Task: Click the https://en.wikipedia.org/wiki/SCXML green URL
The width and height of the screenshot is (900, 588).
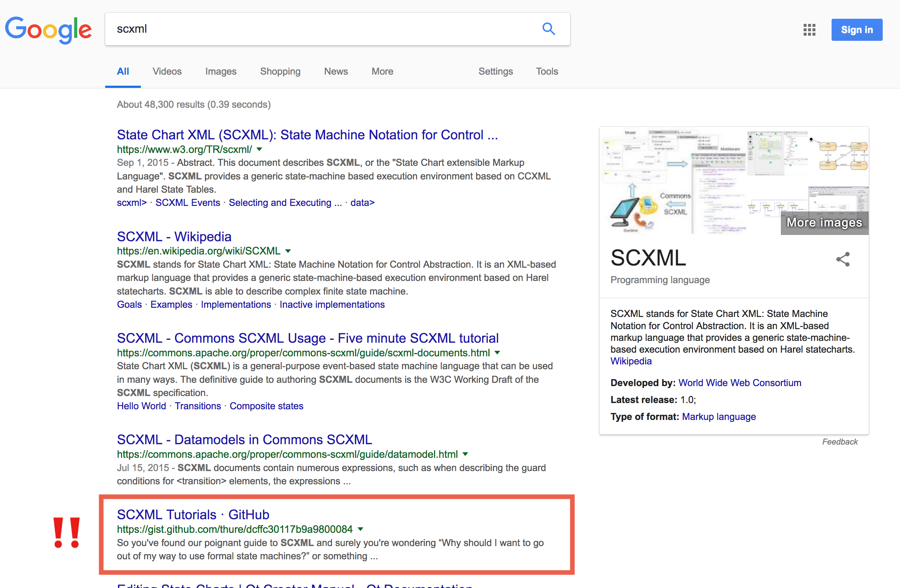Action: tap(199, 251)
